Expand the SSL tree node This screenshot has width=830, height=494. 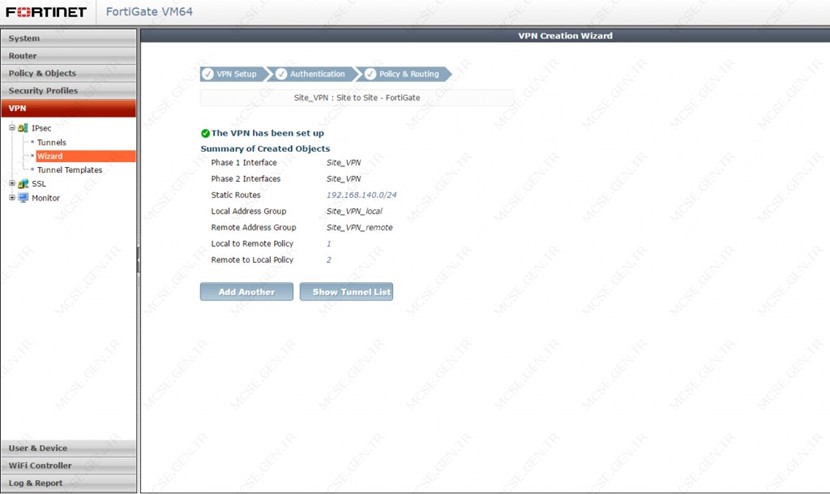tap(12, 183)
